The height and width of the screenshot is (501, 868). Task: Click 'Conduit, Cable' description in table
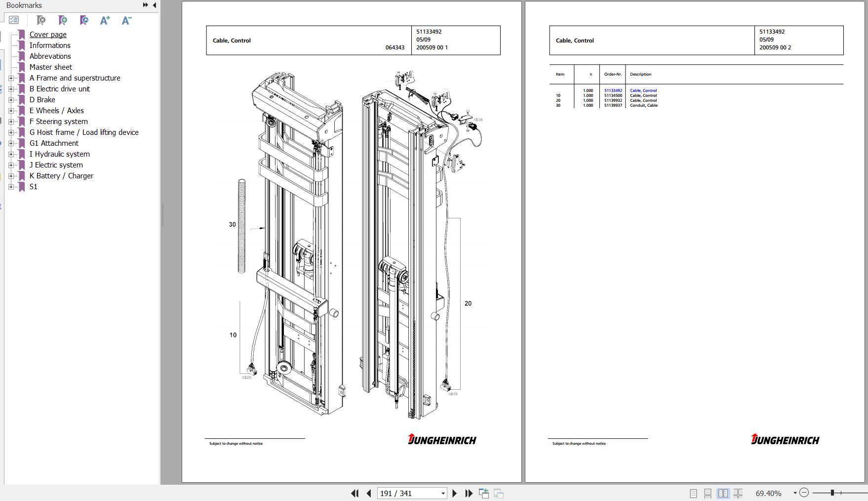coord(644,105)
